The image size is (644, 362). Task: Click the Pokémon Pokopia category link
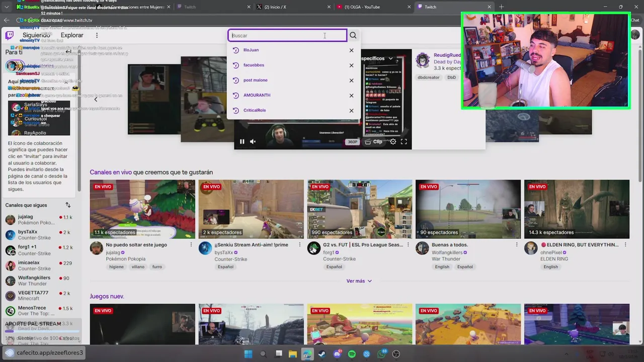(125, 259)
